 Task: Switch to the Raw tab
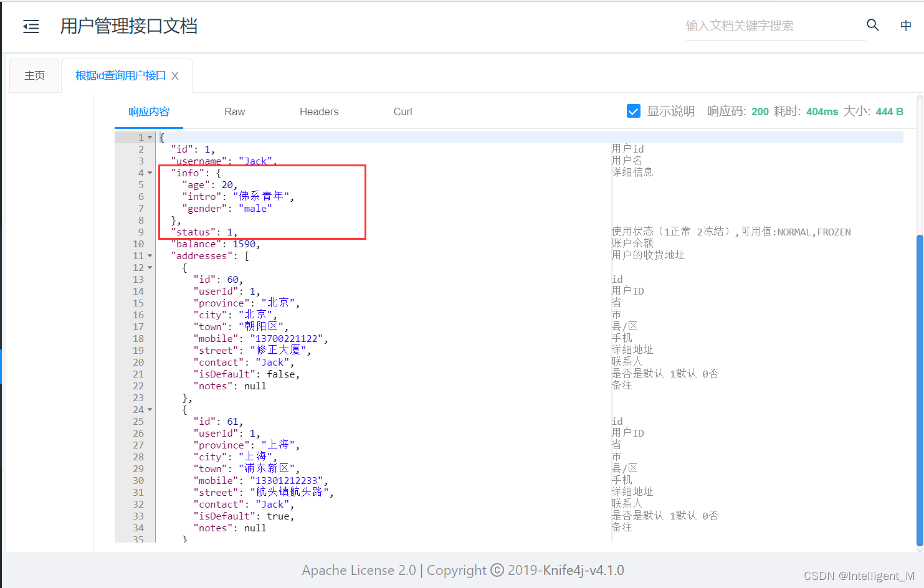pos(234,111)
